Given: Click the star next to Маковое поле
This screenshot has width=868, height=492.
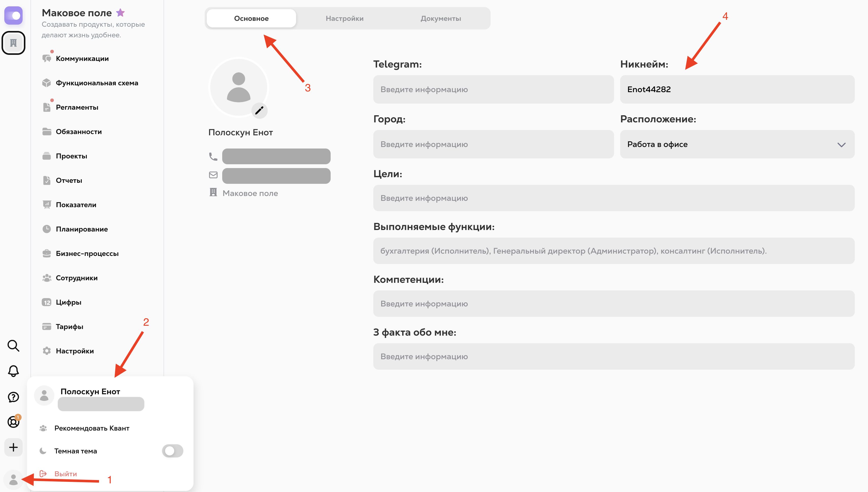Looking at the screenshot, I should point(120,13).
